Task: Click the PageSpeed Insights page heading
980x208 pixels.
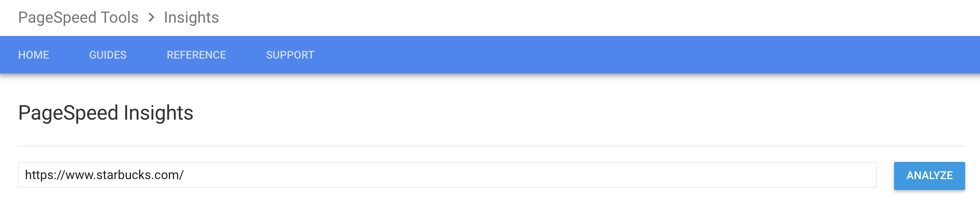Action: coord(106,113)
